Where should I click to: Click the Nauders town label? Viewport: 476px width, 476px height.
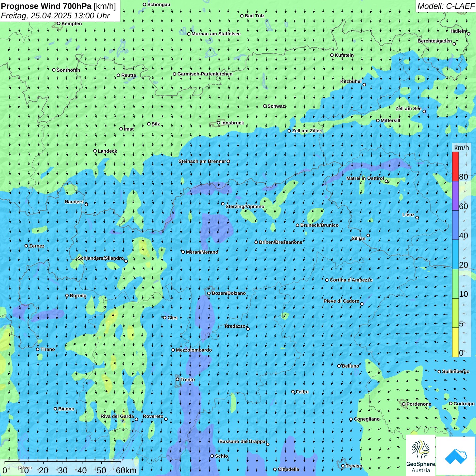(x=74, y=202)
